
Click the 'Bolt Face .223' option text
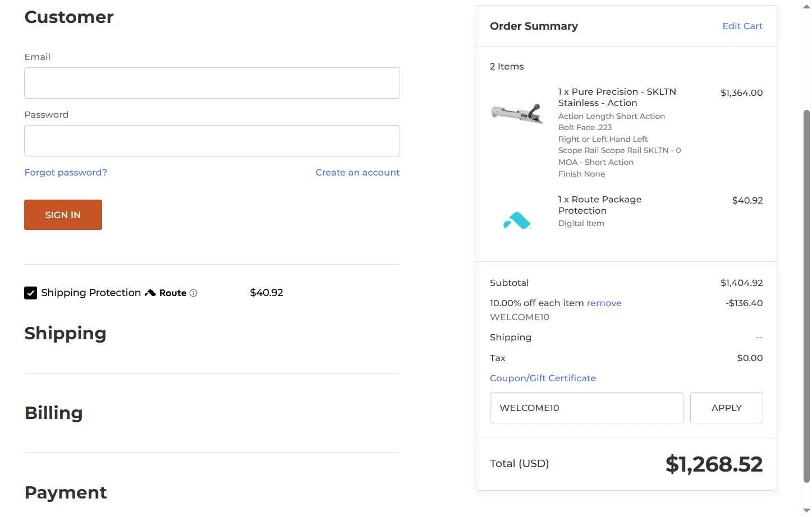(585, 128)
